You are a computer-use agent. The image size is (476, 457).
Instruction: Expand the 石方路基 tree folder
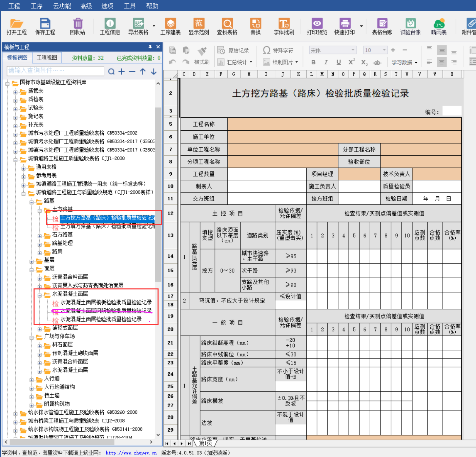click(x=39, y=236)
